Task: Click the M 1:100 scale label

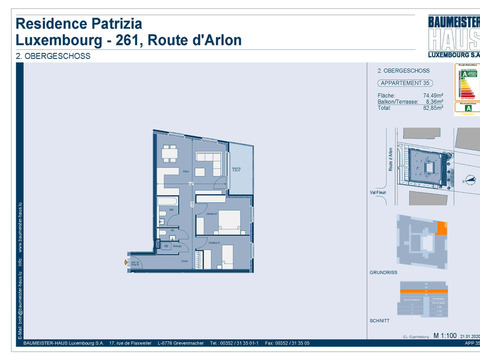Action: 445,335
